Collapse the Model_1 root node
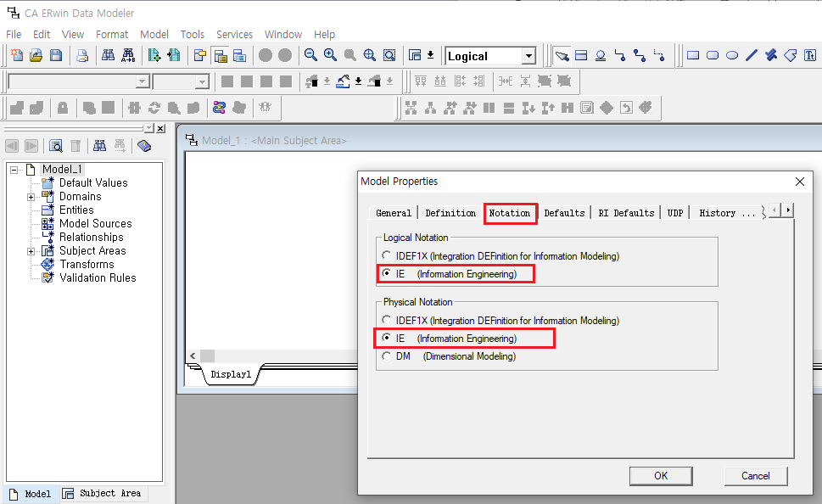 coord(14,170)
